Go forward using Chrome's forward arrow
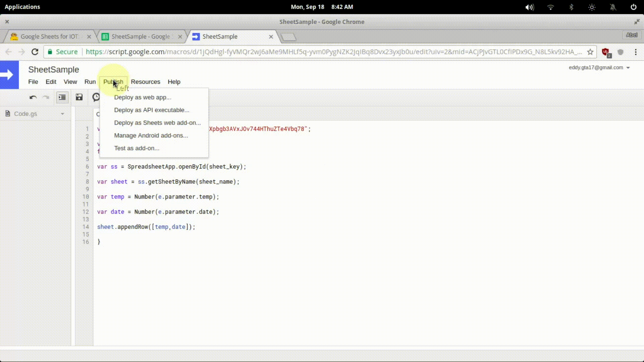Image resolution: width=644 pixels, height=362 pixels. coord(22,52)
